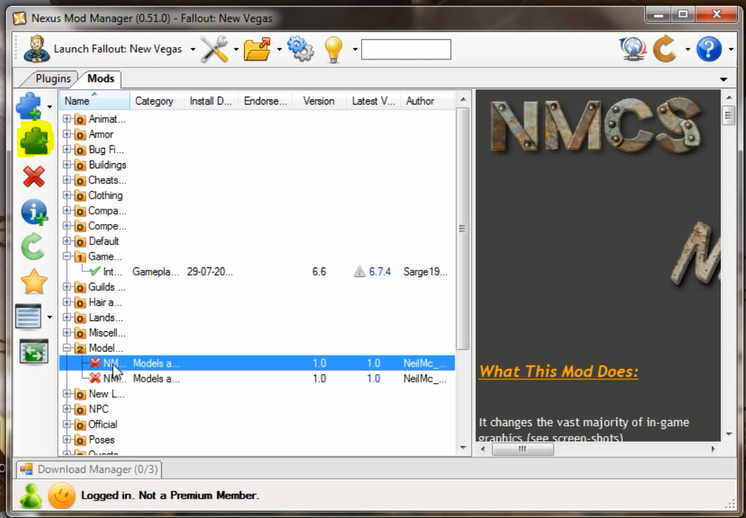This screenshot has width=746, height=518.
Task: Sort by the Category column header
Action: (157, 101)
